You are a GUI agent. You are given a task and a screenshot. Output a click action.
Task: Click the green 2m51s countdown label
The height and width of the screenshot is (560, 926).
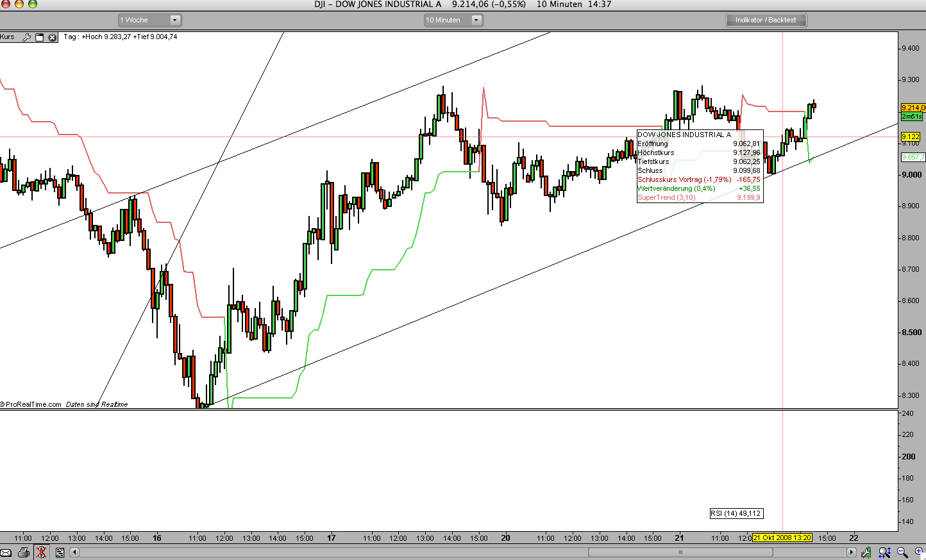912,117
